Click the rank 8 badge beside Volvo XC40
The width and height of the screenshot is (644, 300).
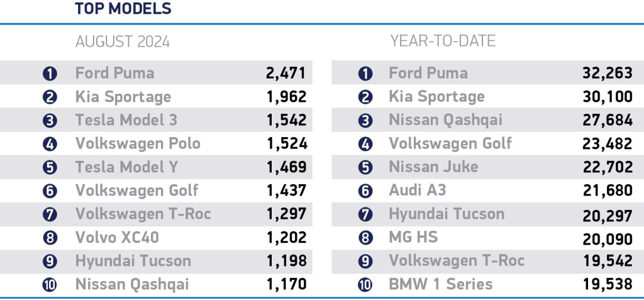(x=50, y=238)
